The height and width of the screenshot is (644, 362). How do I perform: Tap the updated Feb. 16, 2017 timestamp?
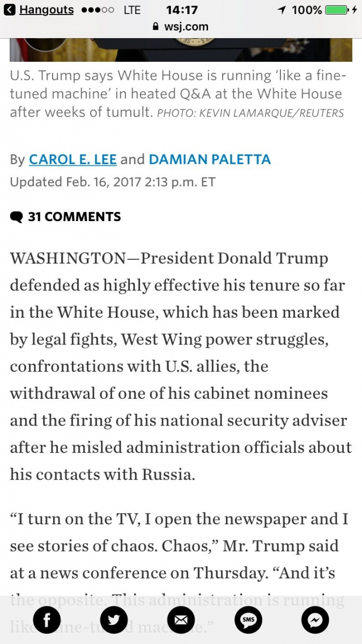point(113,181)
